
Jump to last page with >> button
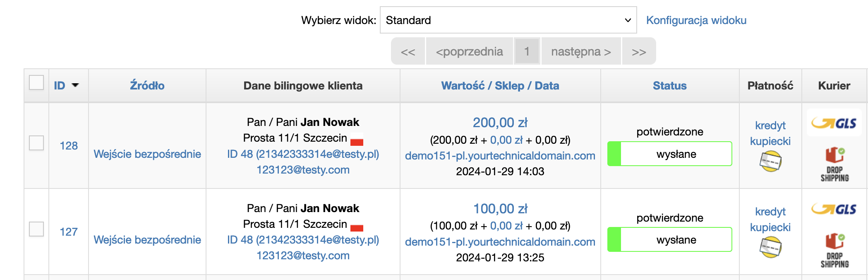point(639,51)
